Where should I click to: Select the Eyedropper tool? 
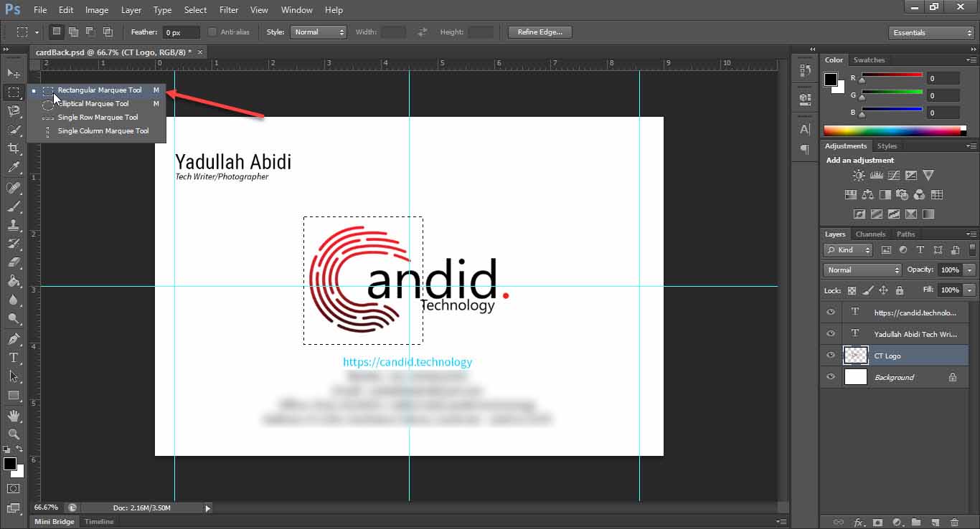coord(14,167)
